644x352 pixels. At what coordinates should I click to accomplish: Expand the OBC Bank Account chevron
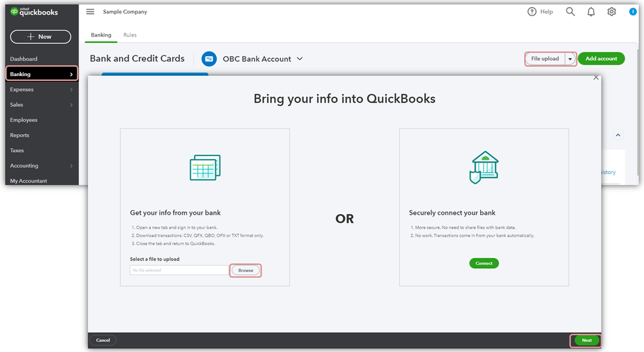tap(300, 59)
